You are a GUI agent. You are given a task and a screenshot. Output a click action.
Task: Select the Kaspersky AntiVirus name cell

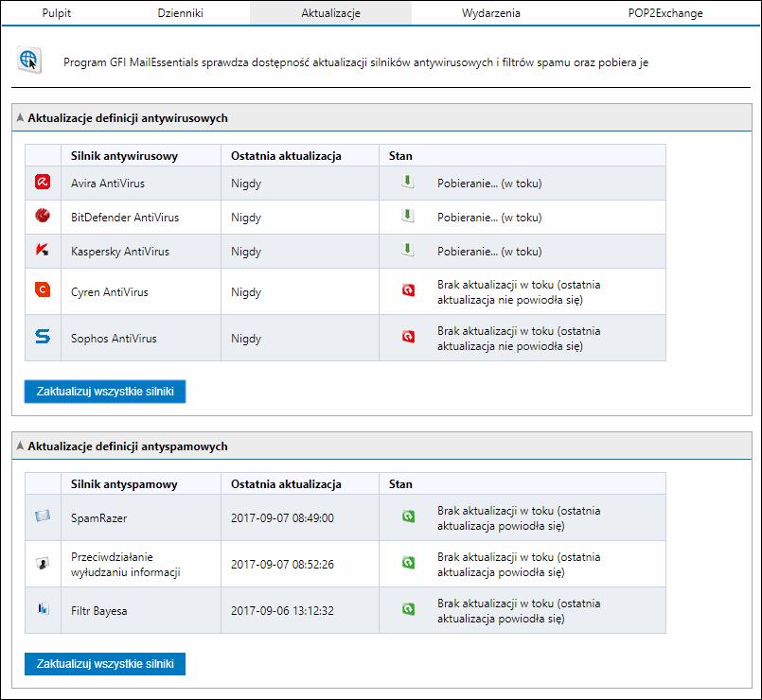141,251
